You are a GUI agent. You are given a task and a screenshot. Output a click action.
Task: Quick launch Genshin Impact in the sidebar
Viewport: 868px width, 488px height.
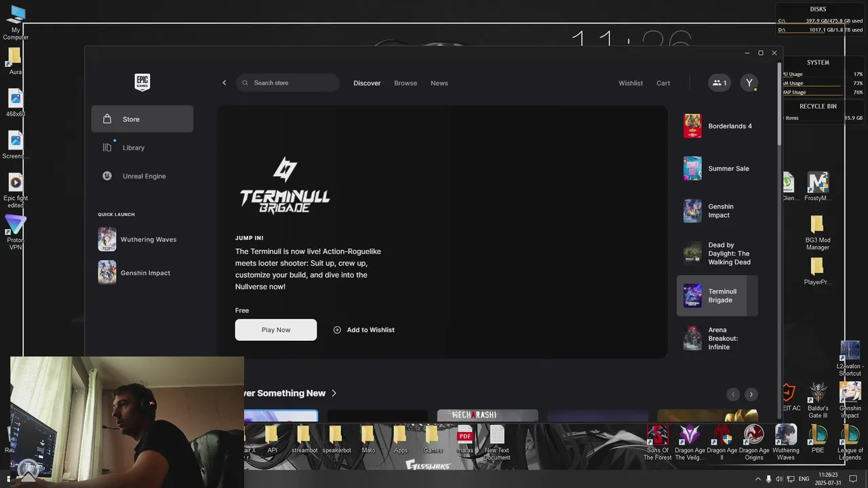[142, 272]
